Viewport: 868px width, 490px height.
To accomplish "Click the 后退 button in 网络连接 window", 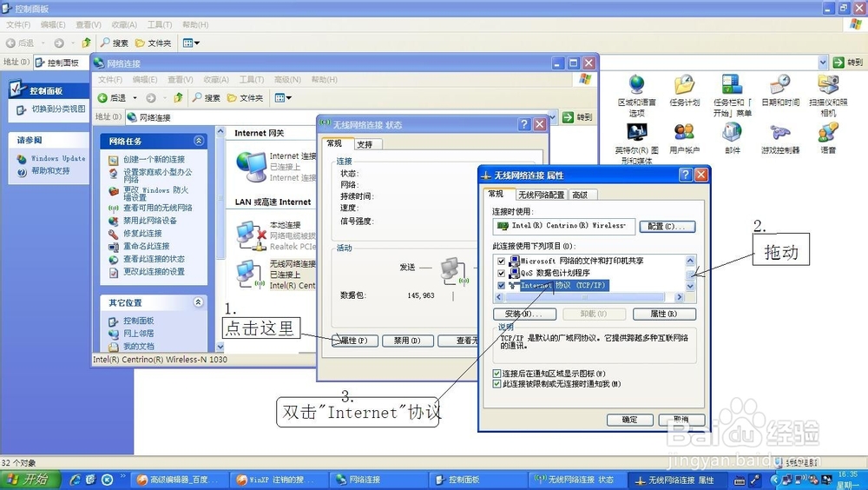I will (x=112, y=98).
